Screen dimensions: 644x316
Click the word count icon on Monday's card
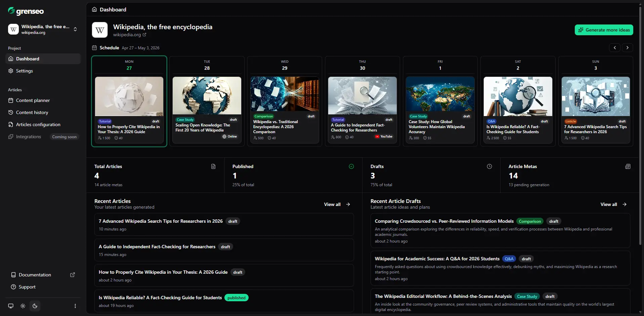[99, 138]
